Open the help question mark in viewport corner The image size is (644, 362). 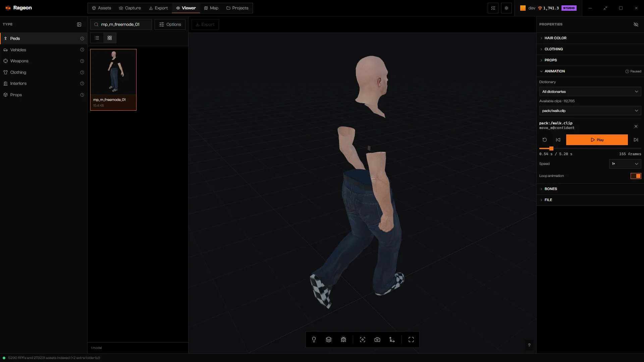pos(529,345)
